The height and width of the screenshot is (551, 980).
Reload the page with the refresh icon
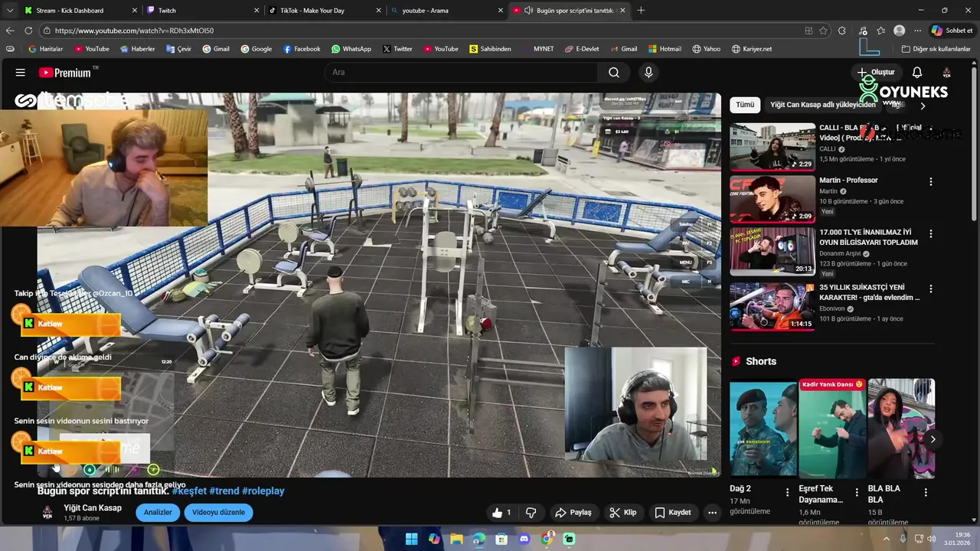pyautogui.click(x=28, y=31)
